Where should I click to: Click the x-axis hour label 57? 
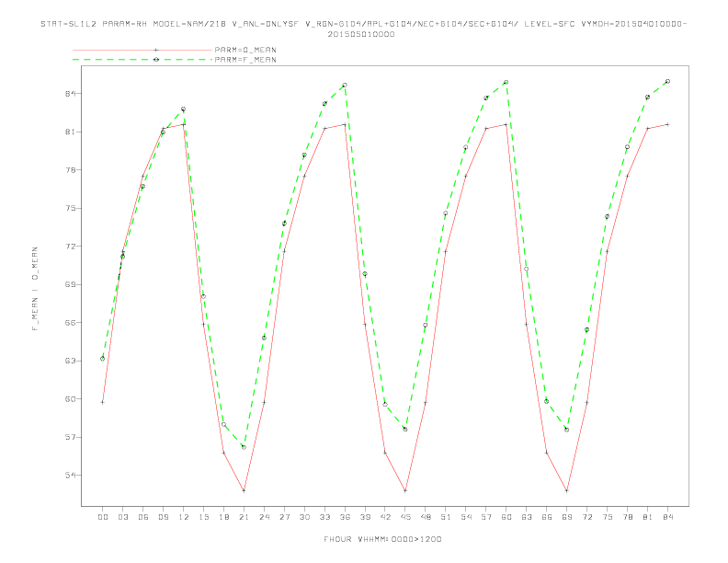click(x=486, y=517)
